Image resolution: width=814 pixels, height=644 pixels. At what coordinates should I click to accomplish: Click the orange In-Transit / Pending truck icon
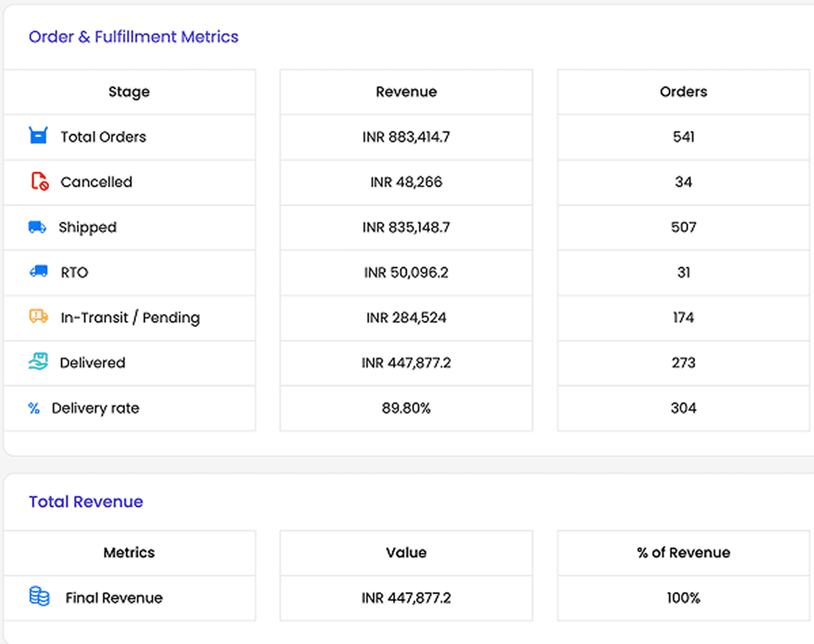pyautogui.click(x=39, y=316)
